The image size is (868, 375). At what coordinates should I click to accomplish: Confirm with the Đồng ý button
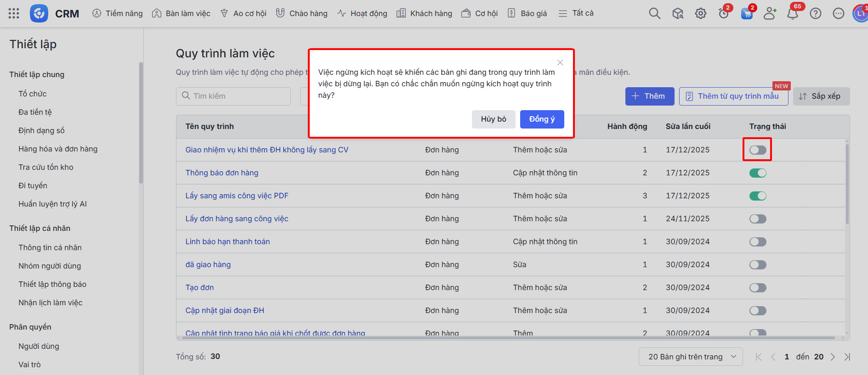click(x=542, y=119)
